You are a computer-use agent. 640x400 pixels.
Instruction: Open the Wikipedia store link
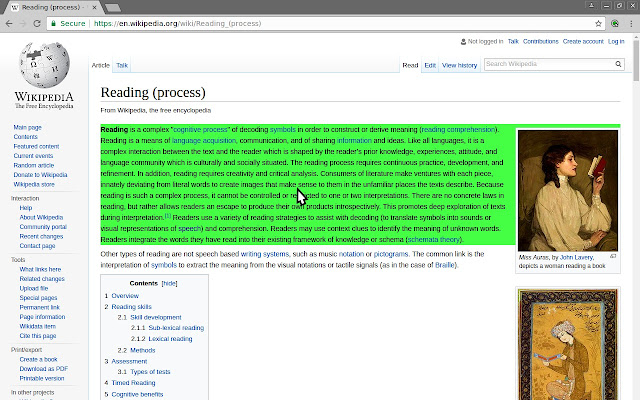click(34, 184)
